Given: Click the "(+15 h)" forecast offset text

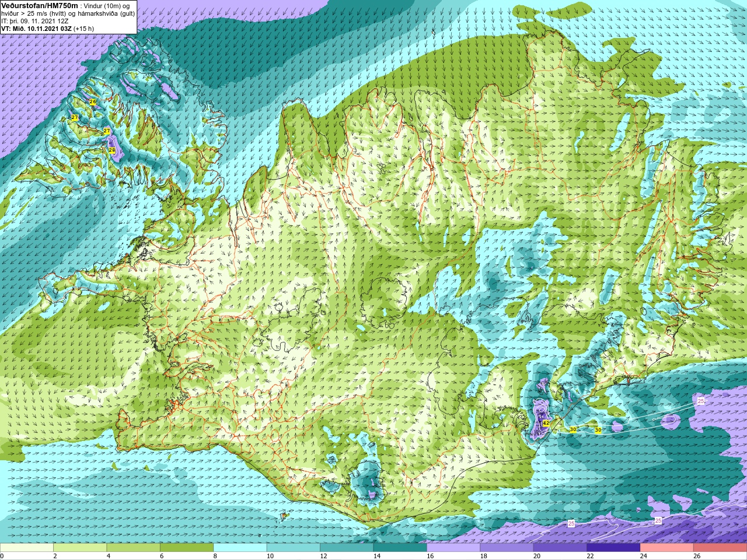Looking at the screenshot, I should (x=84, y=29).
